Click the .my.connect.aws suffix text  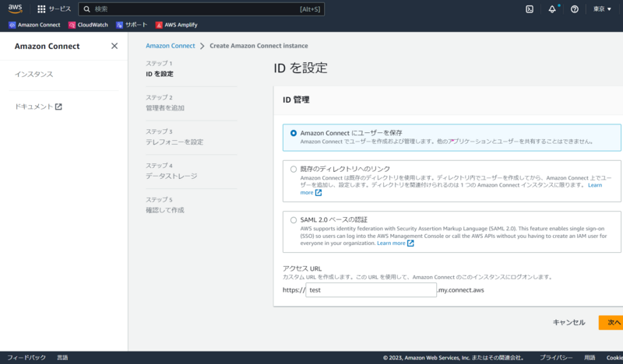[461, 290]
